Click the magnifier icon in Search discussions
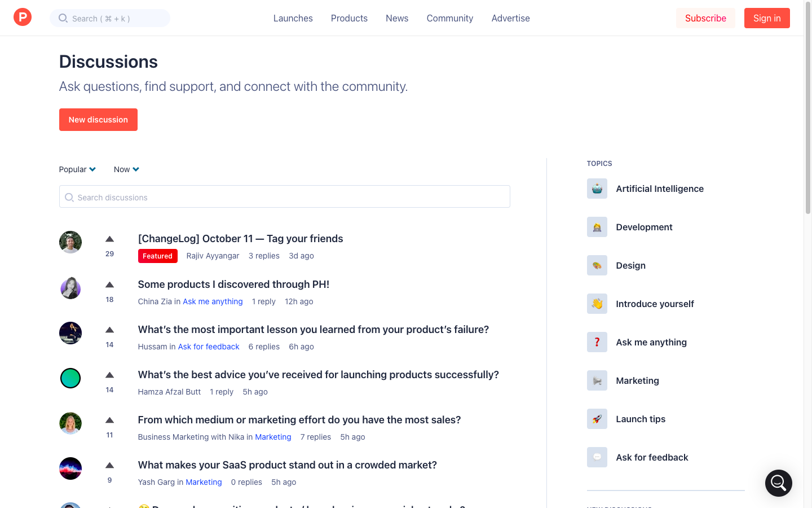Screen dimensions: 812x508 [69, 197]
